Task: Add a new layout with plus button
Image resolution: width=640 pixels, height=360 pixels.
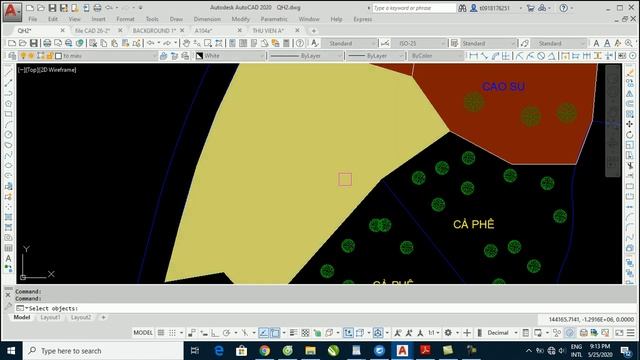Action: (x=103, y=318)
